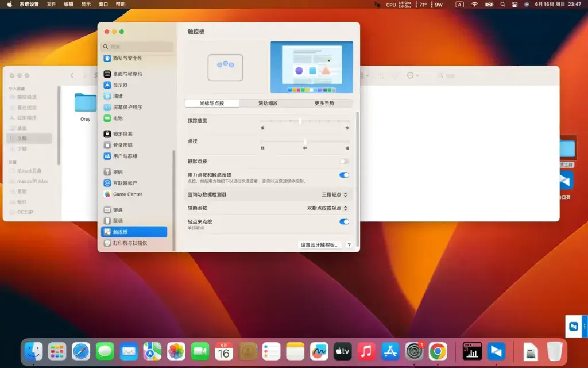Viewport: 588px width, 368px height.
Task: Click the 点按 pressure slider
Action: coord(305,141)
